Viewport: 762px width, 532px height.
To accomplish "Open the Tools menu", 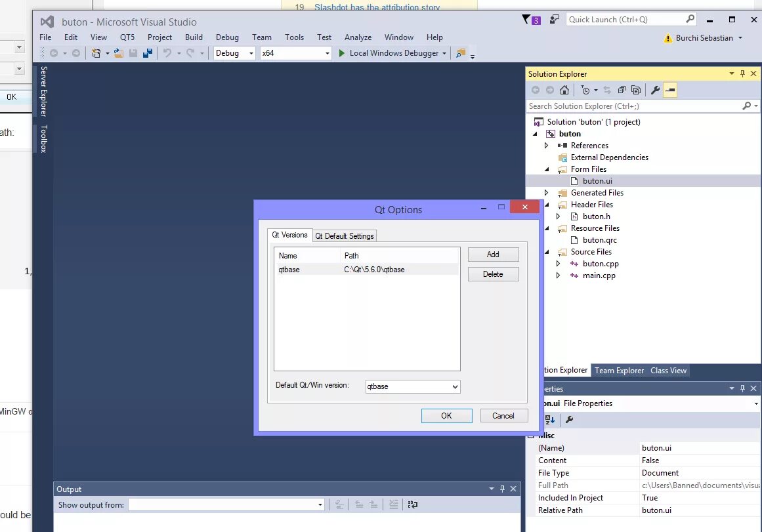I will [x=294, y=37].
